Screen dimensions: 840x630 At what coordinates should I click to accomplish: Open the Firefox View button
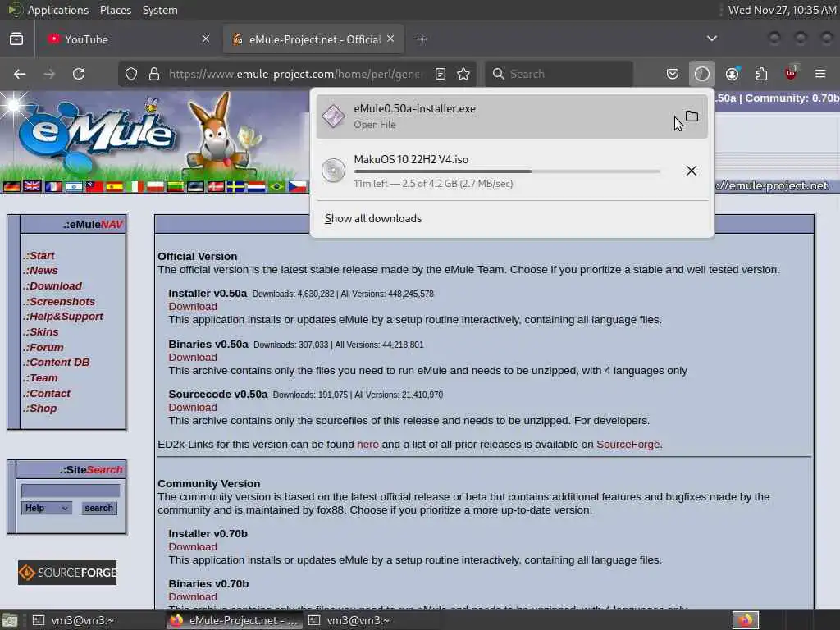(16, 39)
